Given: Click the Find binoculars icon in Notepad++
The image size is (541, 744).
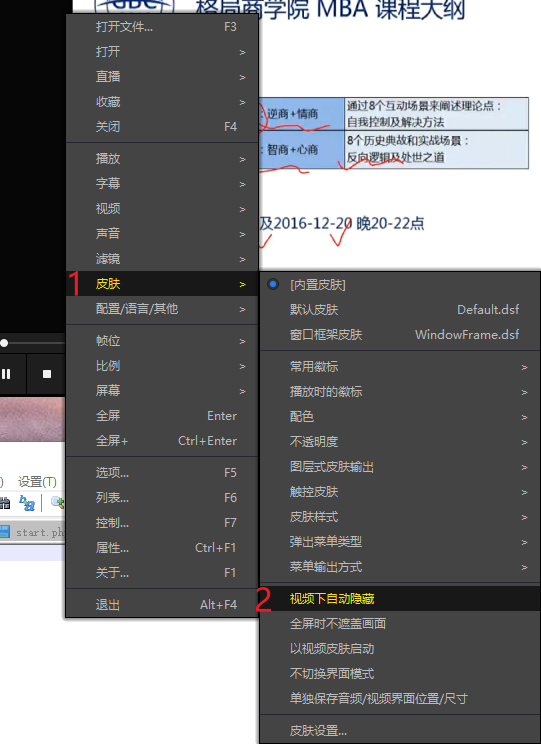Looking at the screenshot, I should click(x=5, y=503).
